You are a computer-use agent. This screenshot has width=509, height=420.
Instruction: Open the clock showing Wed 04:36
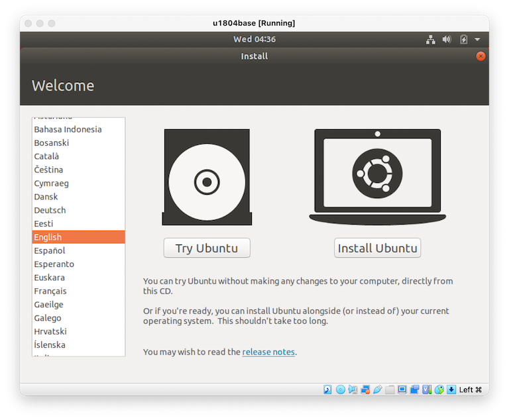[254, 39]
